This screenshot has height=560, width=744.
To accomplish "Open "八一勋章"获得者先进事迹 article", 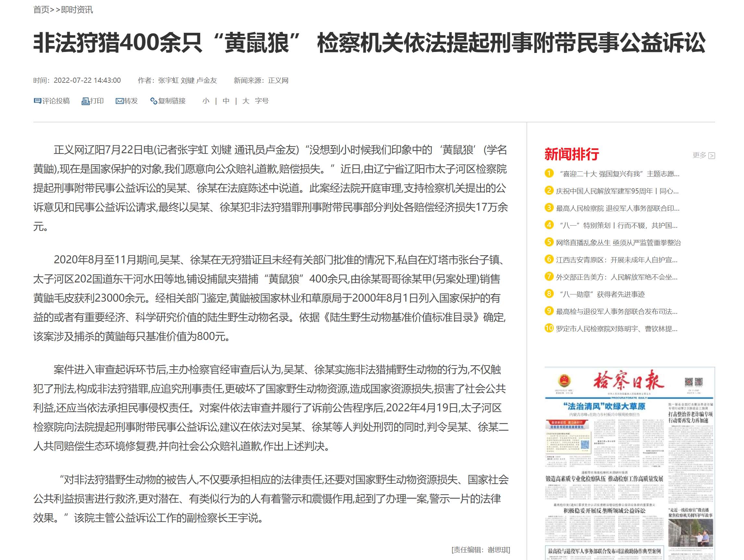I will (x=602, y=294).
